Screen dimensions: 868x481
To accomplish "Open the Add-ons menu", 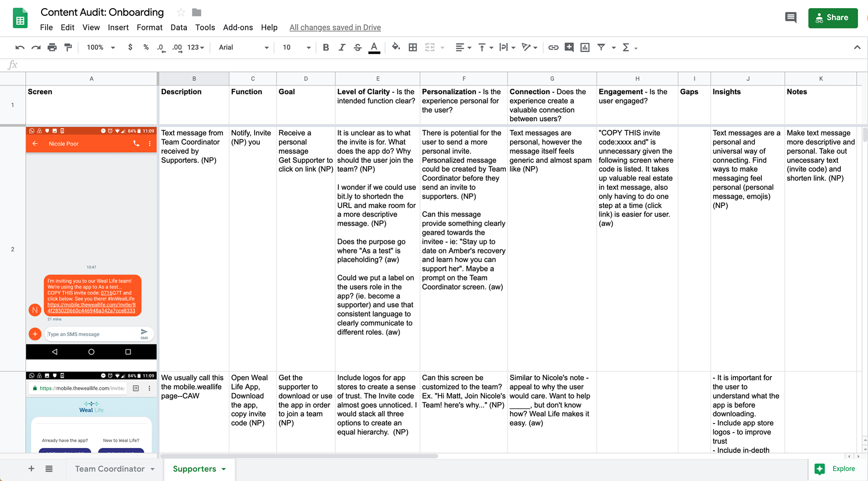I will [x=238, y=28].
